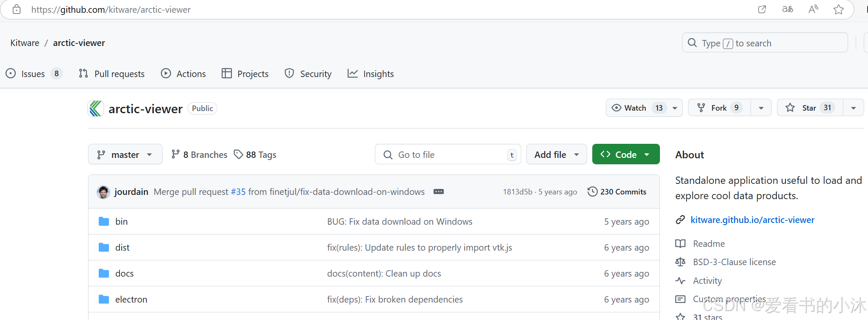Click the link icon beside kitware.github.io URL
This screenshot has height=320, width=868.
pos(680,220)
